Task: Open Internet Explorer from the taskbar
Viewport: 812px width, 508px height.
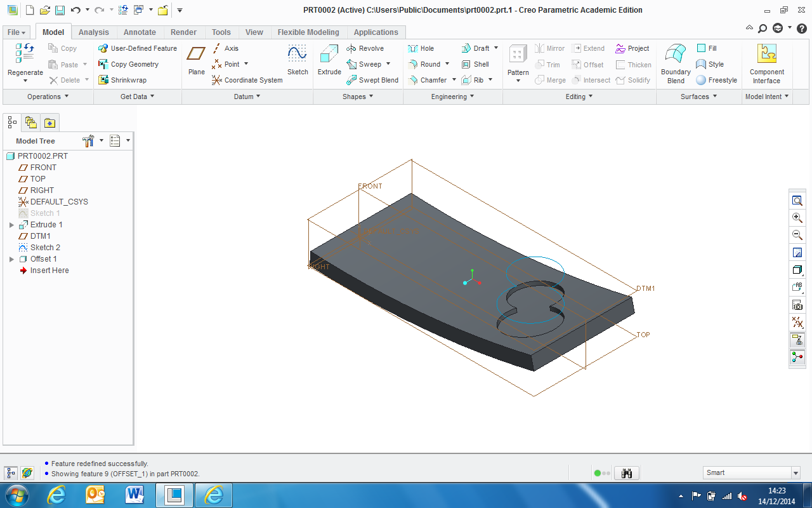Action: [x=56, y=495]
